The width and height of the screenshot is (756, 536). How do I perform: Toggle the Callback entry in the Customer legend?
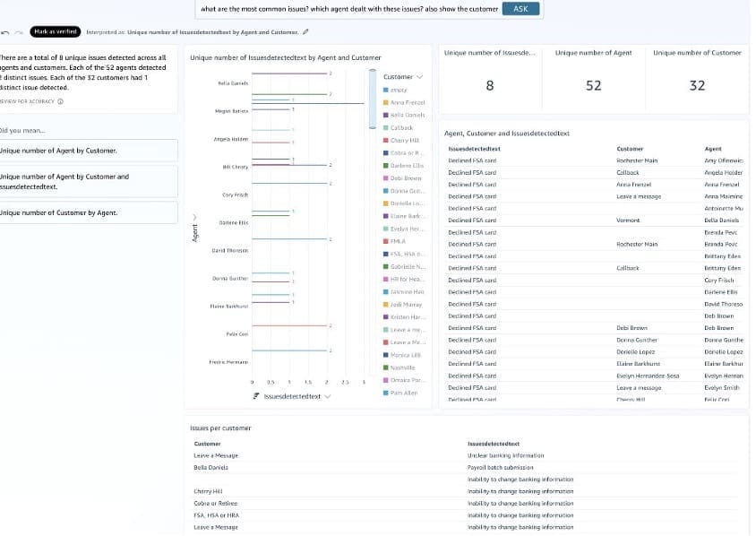(x=401, y=126)
